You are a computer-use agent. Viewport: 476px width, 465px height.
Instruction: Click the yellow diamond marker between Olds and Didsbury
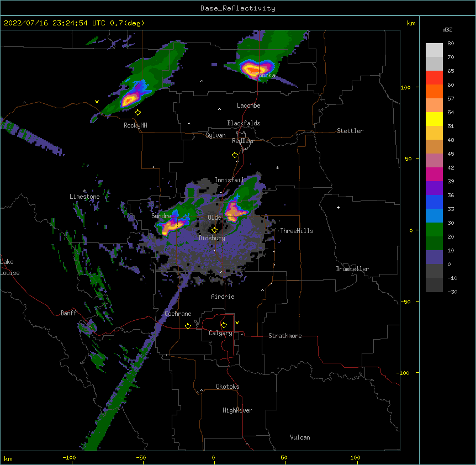tap(214, 230)
